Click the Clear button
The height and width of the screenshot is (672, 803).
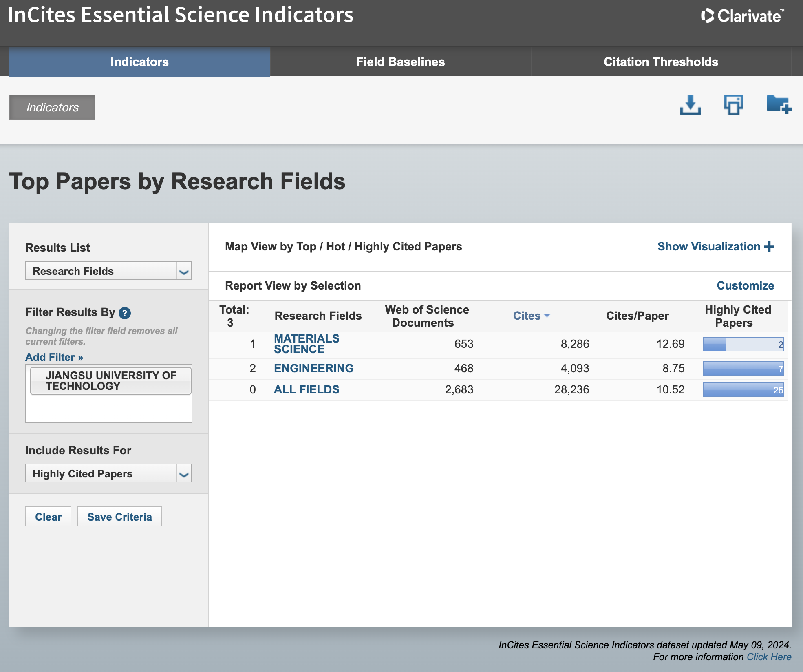[x=48, y=517]
